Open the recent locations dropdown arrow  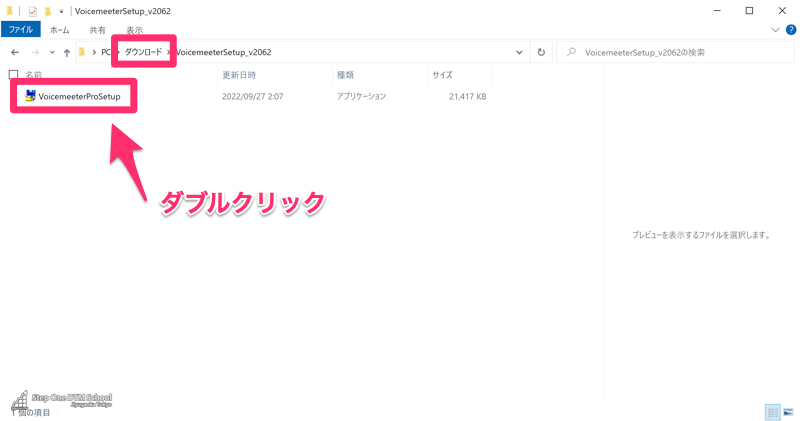tap(52, 52)
